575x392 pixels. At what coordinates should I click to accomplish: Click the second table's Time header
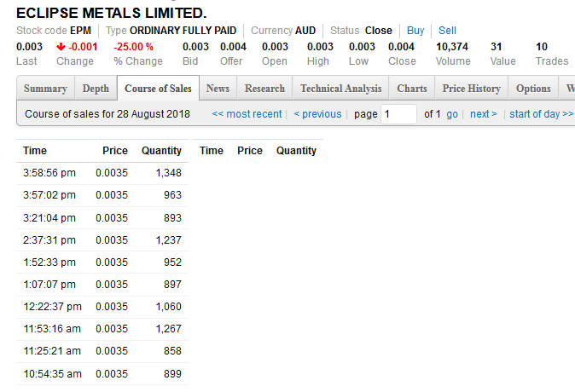212,151
